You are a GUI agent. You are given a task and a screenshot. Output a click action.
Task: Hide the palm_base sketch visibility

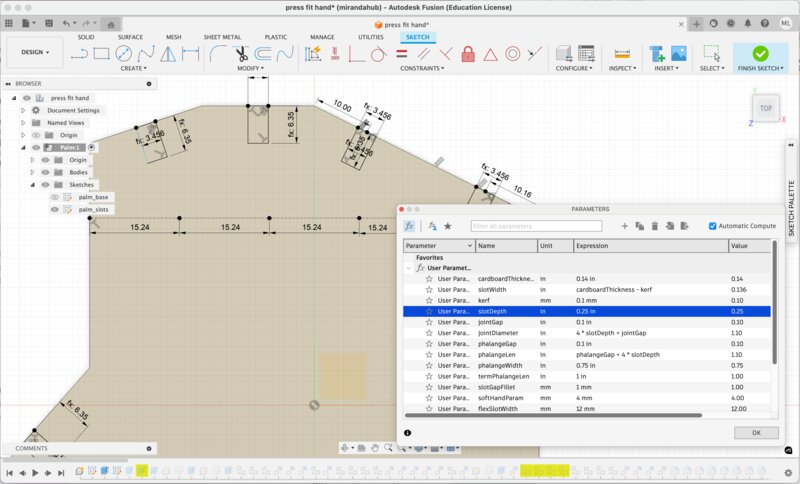coord(55,197)
